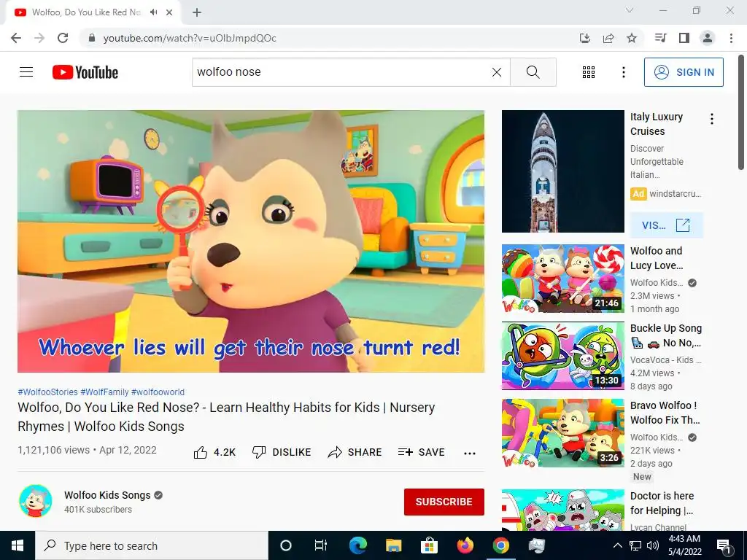Open the YouTube hamburger guide menu

point(26,72)
